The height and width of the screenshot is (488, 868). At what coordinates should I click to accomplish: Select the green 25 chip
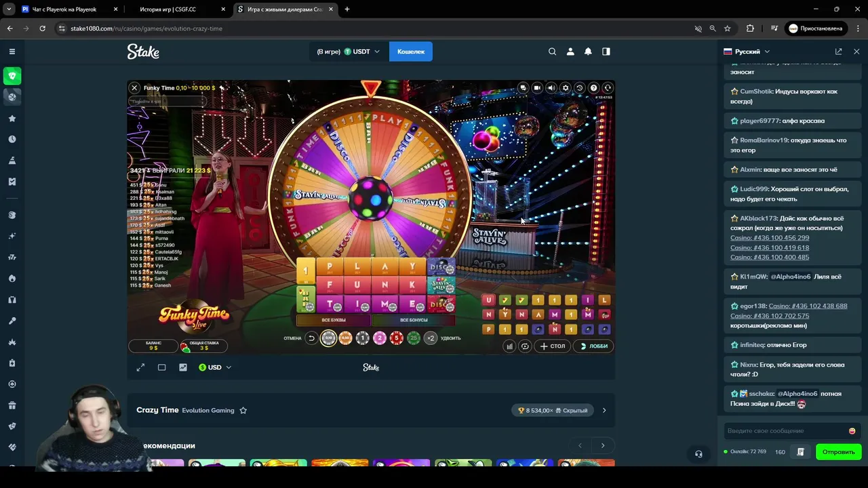pyautogui.click(x=414, y=338)
